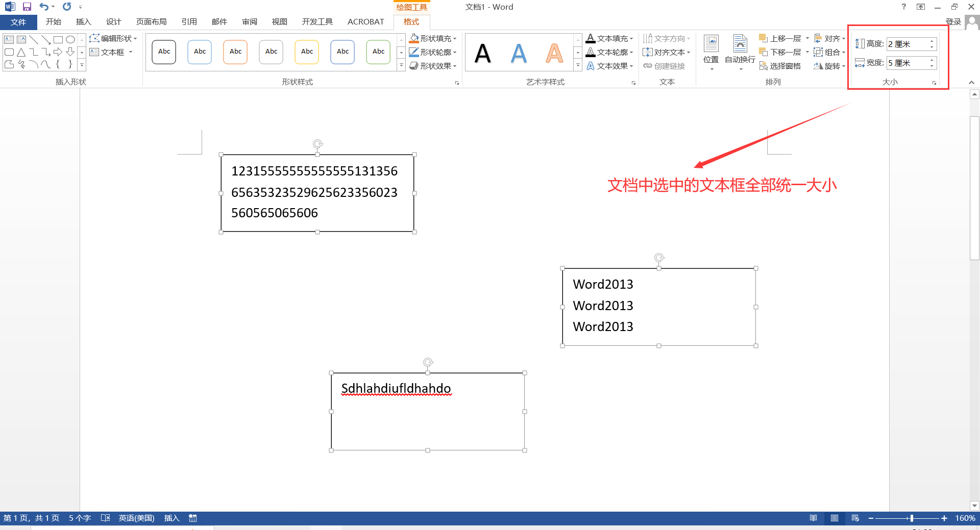Image resolution: width=980 pixels, height=530 pixels.
Task: Apply the black outline Abc shape style
Action: (164, 52)
